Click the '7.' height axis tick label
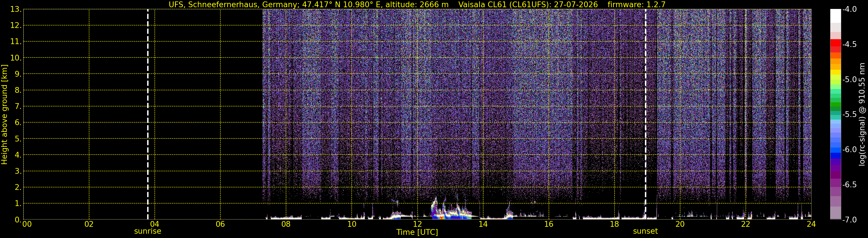The width and height of the screenshot is (868, 238). [18, 107]
